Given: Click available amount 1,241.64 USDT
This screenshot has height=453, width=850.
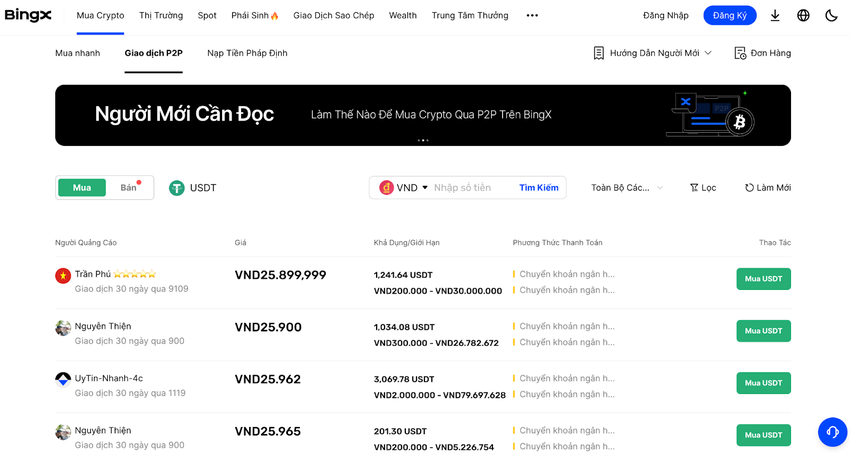Looking at the screenshot, I should click(403, 275).
